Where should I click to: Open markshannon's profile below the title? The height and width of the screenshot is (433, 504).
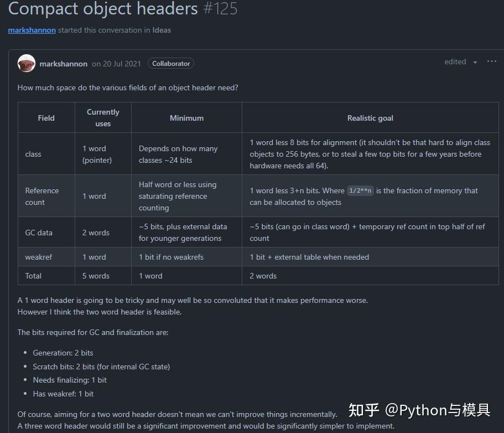[x=32, y=30]
